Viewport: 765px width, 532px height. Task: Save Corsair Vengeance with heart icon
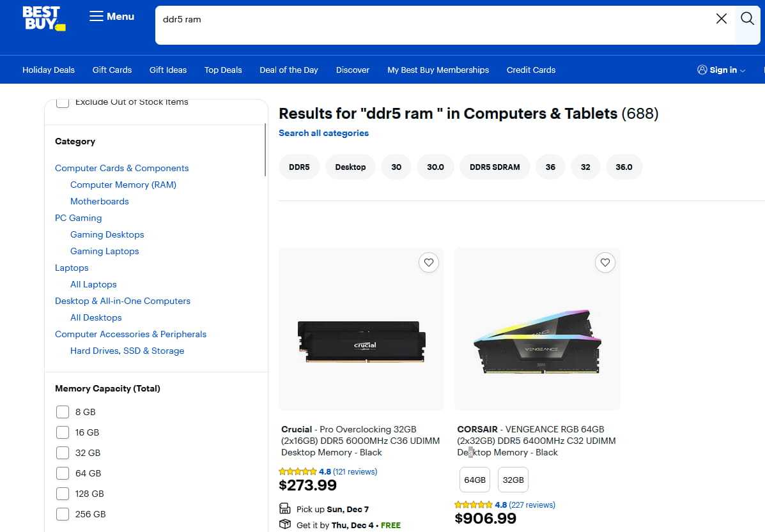click(605, 262)
